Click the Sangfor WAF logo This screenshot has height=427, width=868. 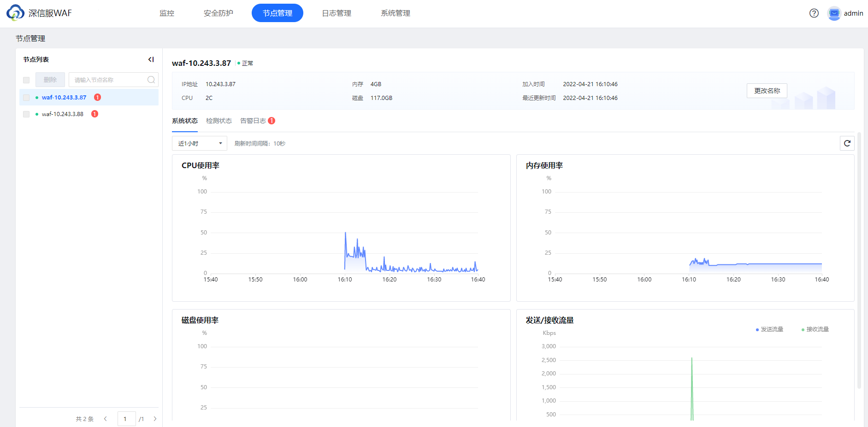point(15,13)
